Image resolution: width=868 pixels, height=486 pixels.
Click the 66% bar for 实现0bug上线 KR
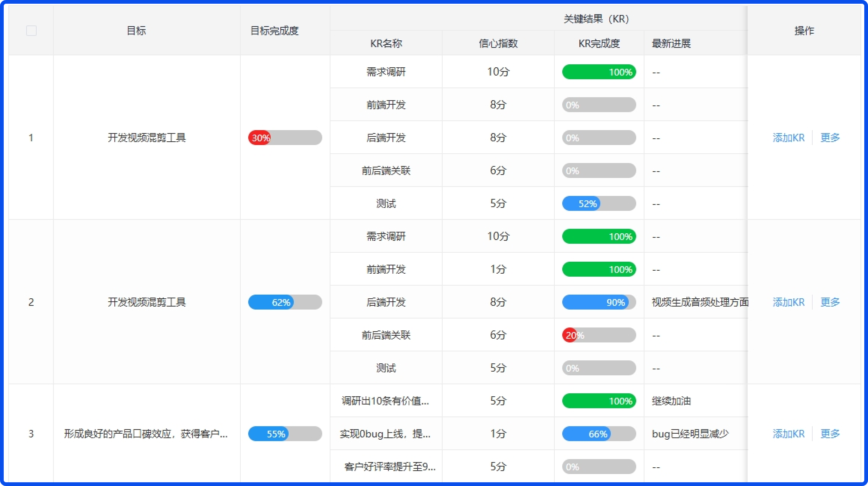tap(598, 434)
